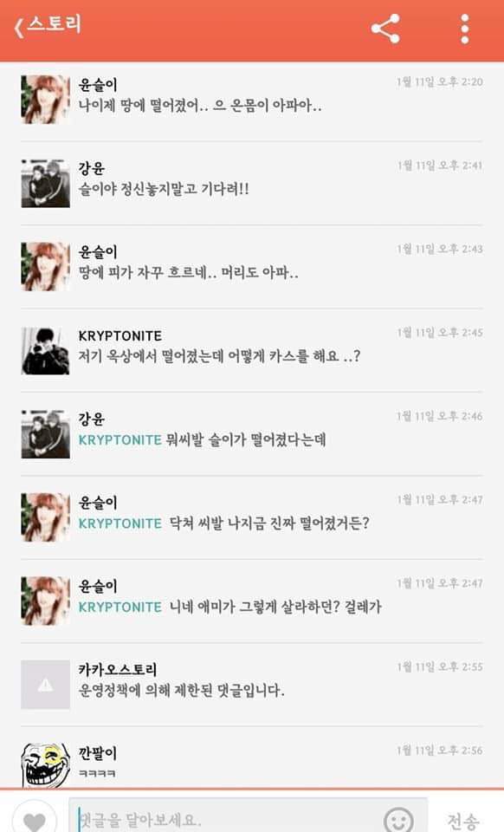Tap the warning icon on restricted comment

[x=46, y=685]
